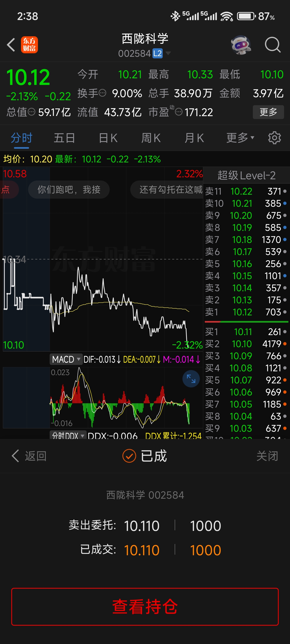Open the 更多 chart period dropdown
Screen dimensions: 290x644
(240, 138)
